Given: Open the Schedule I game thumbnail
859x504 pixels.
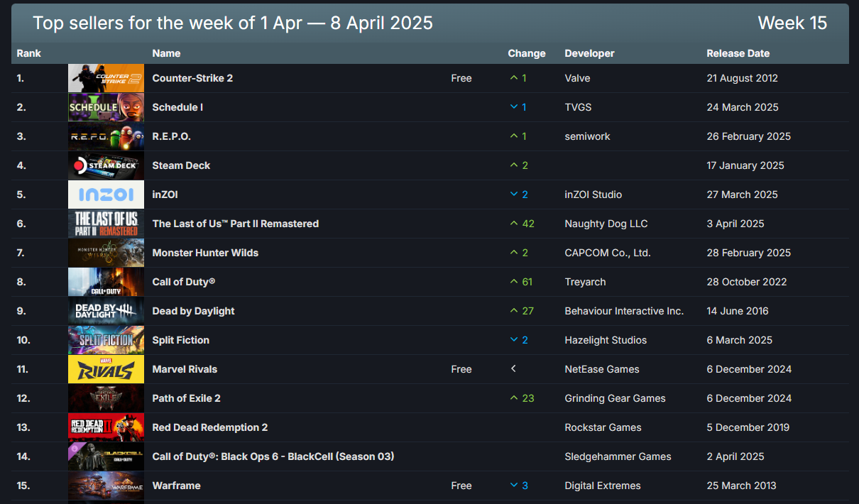Looking at the screenshot, I should (x=106, y=107).
